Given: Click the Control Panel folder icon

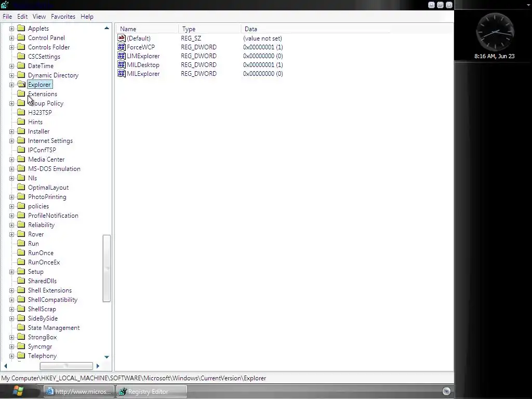Looking at the screenshot, I should click(x=21, y=37).
